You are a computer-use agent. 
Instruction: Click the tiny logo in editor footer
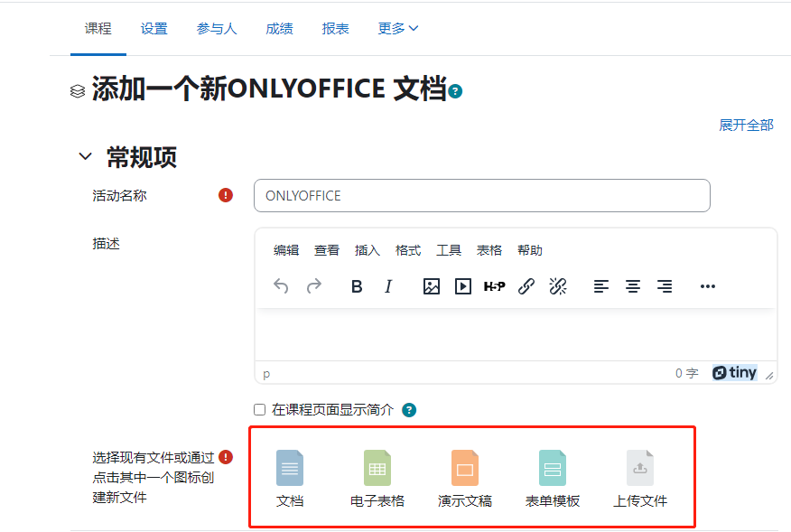(734, 372)
